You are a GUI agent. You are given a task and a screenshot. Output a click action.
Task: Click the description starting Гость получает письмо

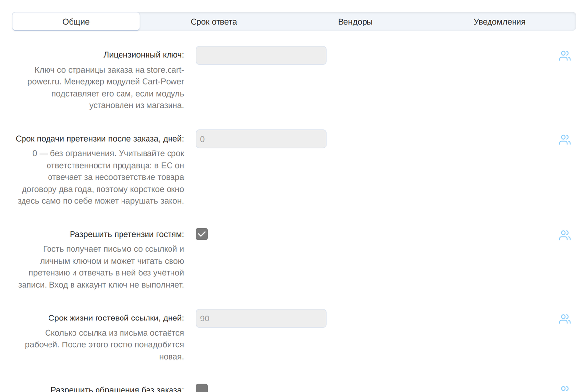pos(101,267)
